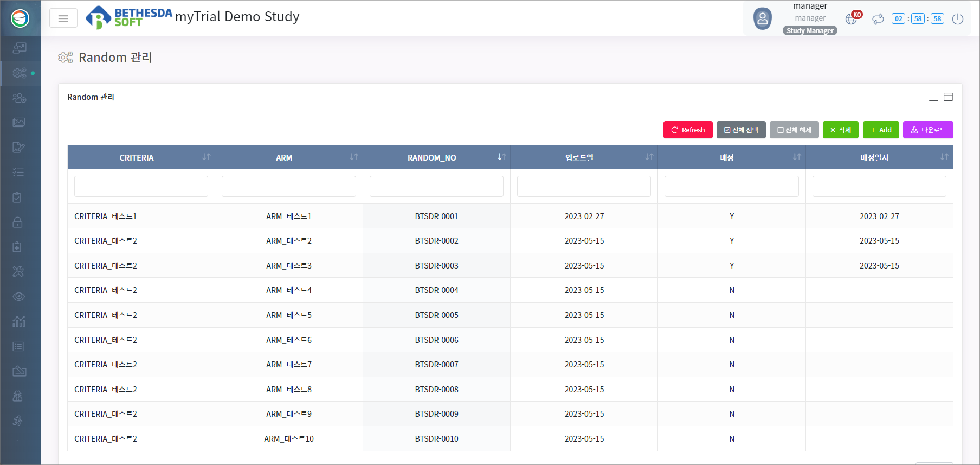Open the bar chart icon in sidebar
The image size is (980, 465).
click(x=19, y=322)
